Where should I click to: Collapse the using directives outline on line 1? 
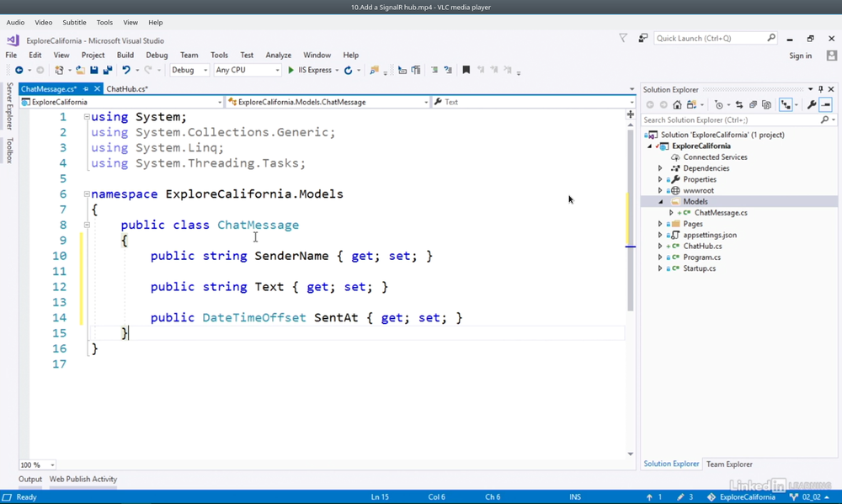[87, 116]
